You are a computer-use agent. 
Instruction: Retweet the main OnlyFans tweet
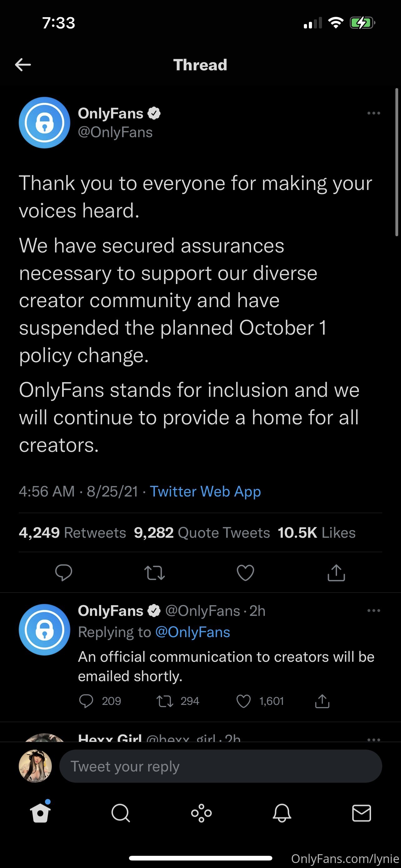(x=155, y=572)
